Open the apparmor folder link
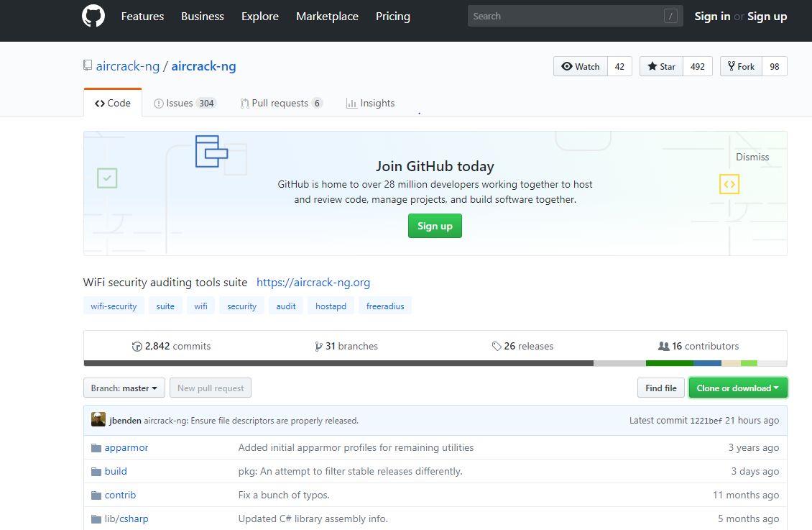Image resolution: width=812 pixels, height=530 pixels. point(126,447)
